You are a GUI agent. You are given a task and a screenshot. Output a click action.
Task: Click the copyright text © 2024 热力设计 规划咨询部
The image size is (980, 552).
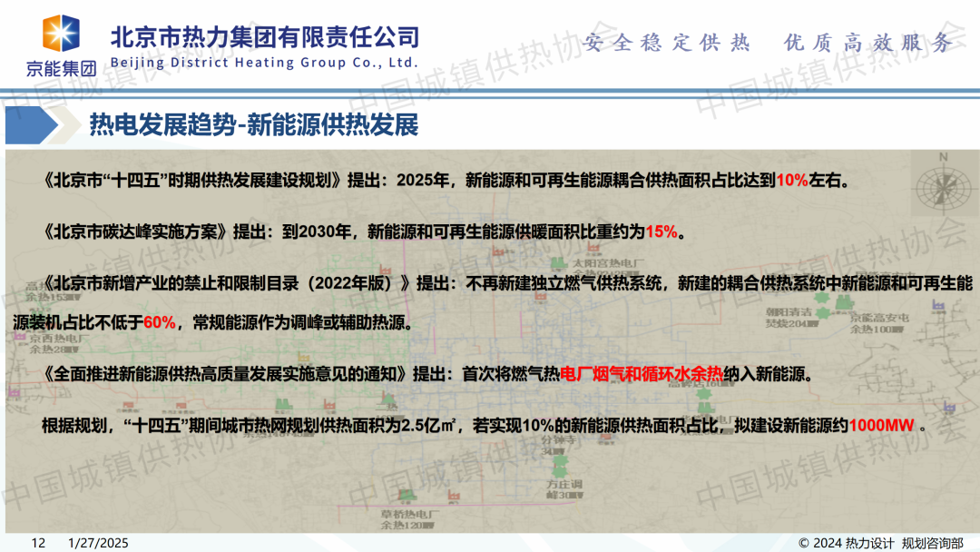(880, 543)
